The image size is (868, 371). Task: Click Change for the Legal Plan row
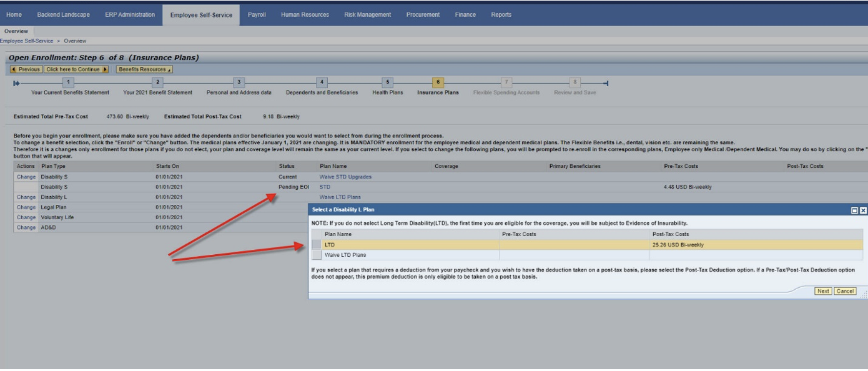point(26,207)
